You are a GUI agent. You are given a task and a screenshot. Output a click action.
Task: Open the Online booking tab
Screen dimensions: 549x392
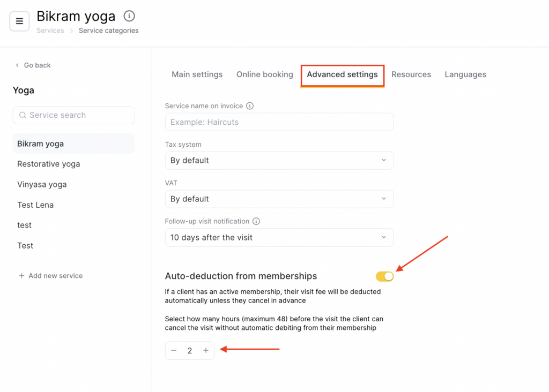[x=264, y=74]
